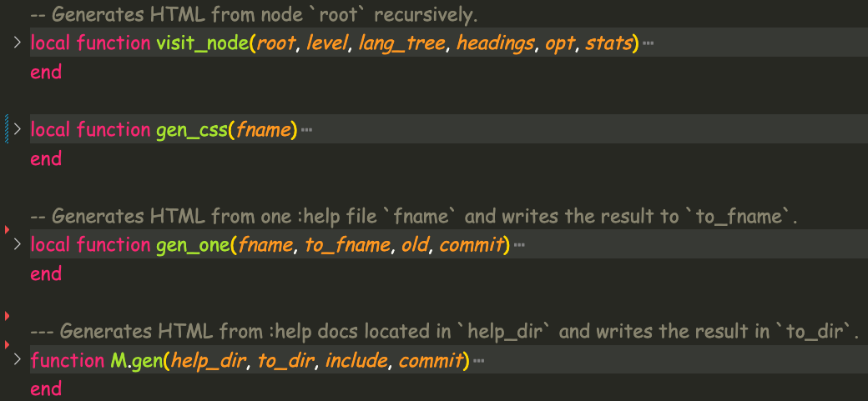Image resolution: width=868 pixels, height=401 pixels.
Task: Open folded ellipsis after M.gen signature
Action: coord(479,361)
